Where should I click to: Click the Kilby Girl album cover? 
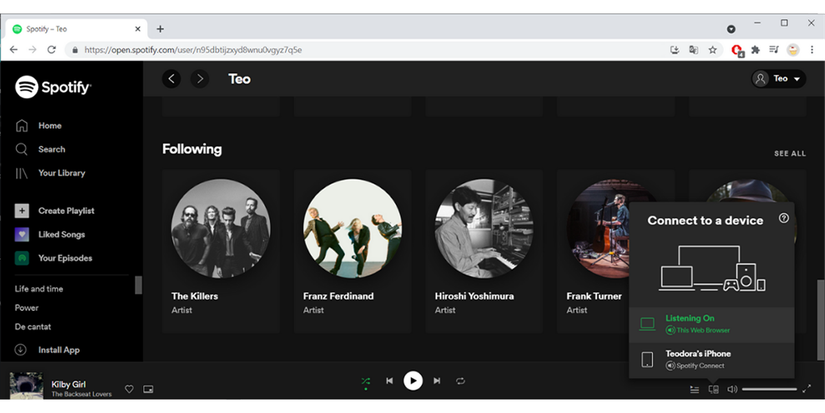point(26,386)
